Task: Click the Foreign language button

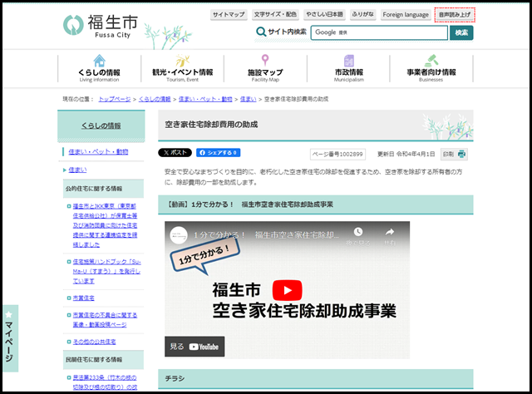Action: (406, 15)
